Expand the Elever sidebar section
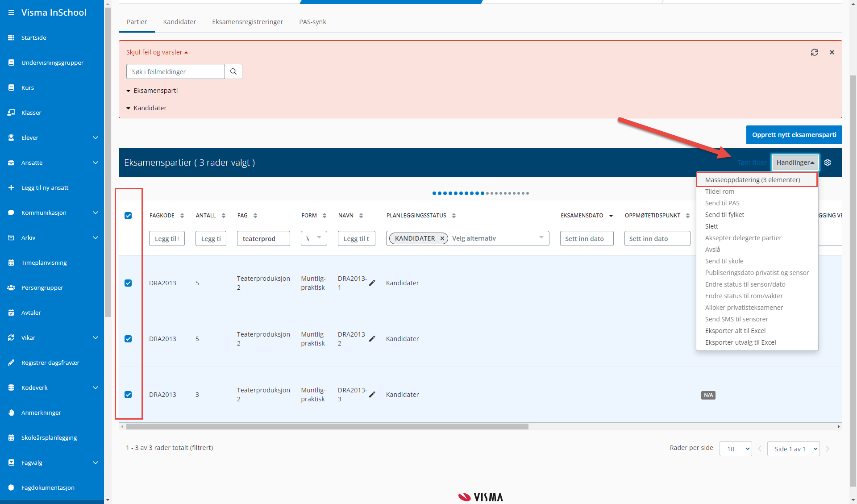This screenshot has width=857, height=504. pos(96,137)
